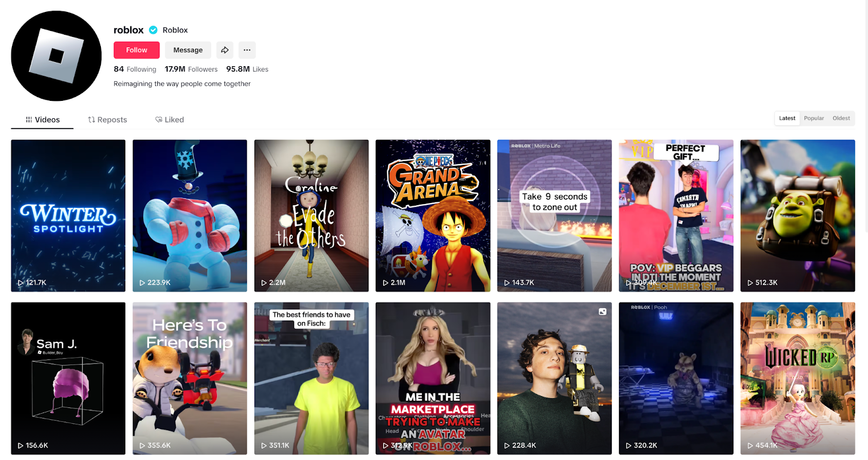
Task: Open the man with Roblox avatar photo post
Action: (554, 378)
